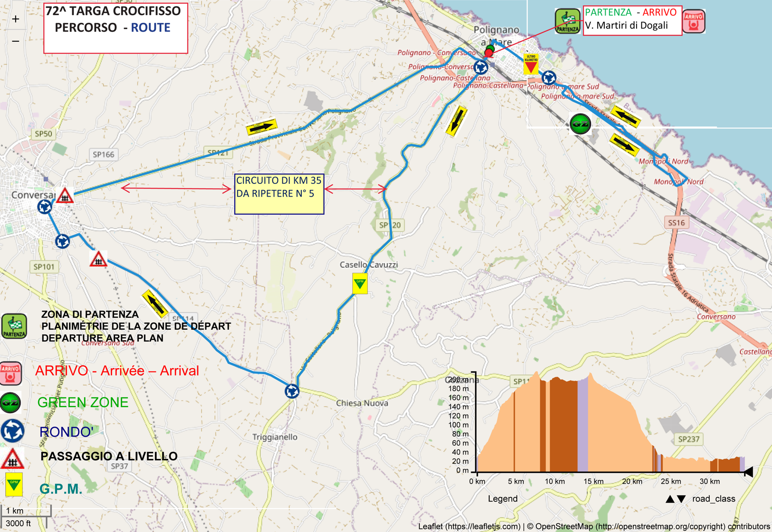This screenshot has height=532, width=772.
Task: Click the 72^ TARGA CROCIFISSO title box
Action: 116,28
